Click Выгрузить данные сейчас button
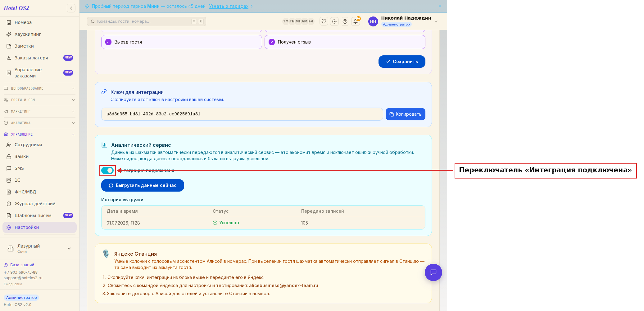Viewport: 644px width, 311px height. pos(143,185)
